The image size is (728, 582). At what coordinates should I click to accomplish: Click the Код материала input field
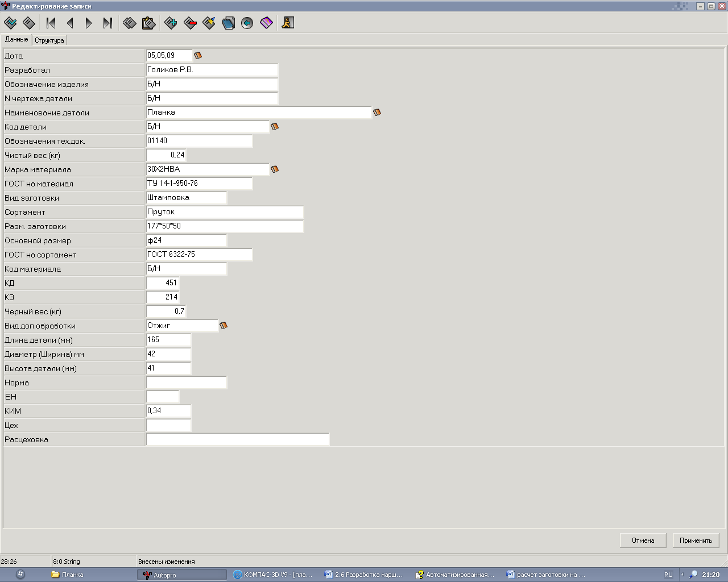[x=187, y=269]
